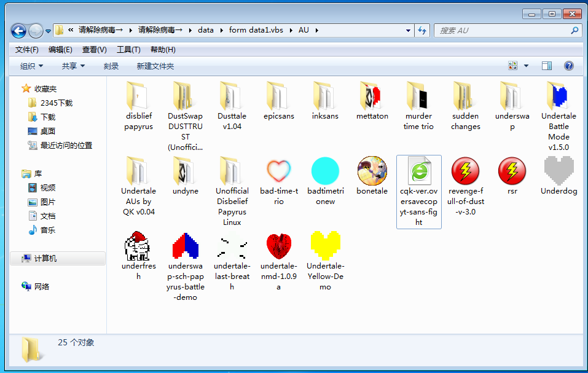Open the 文件(F) menu
588x373 pixels.
tap(26, 50)
